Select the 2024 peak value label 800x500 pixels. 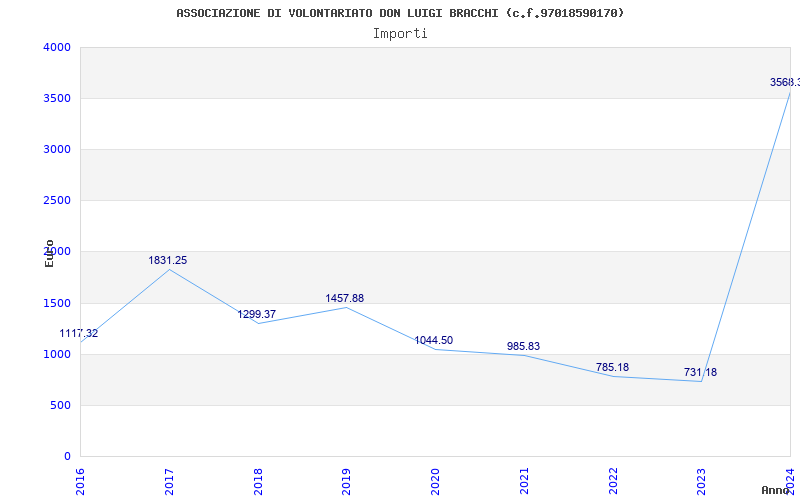pyautogui.click(x=785, y=82)
